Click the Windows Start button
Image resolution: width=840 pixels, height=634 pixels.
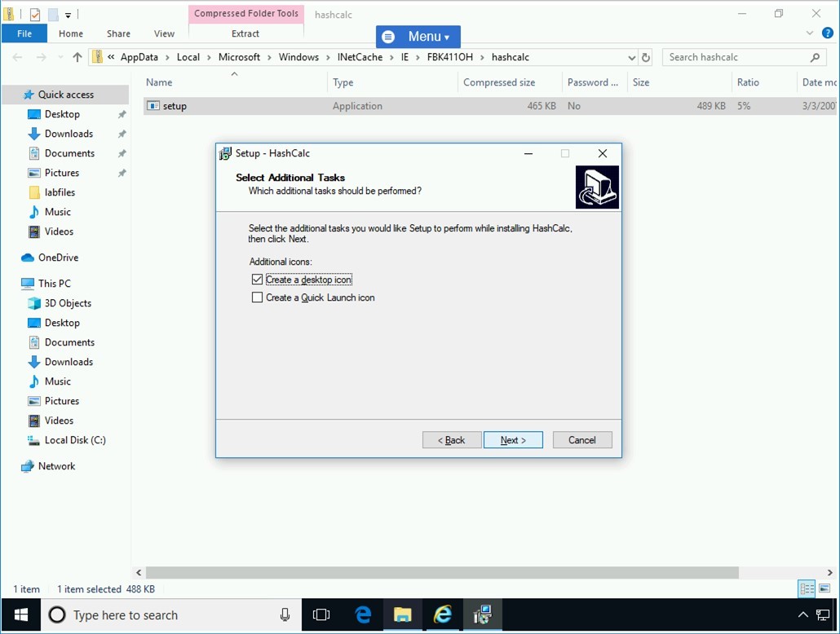[x=21, y=614]
